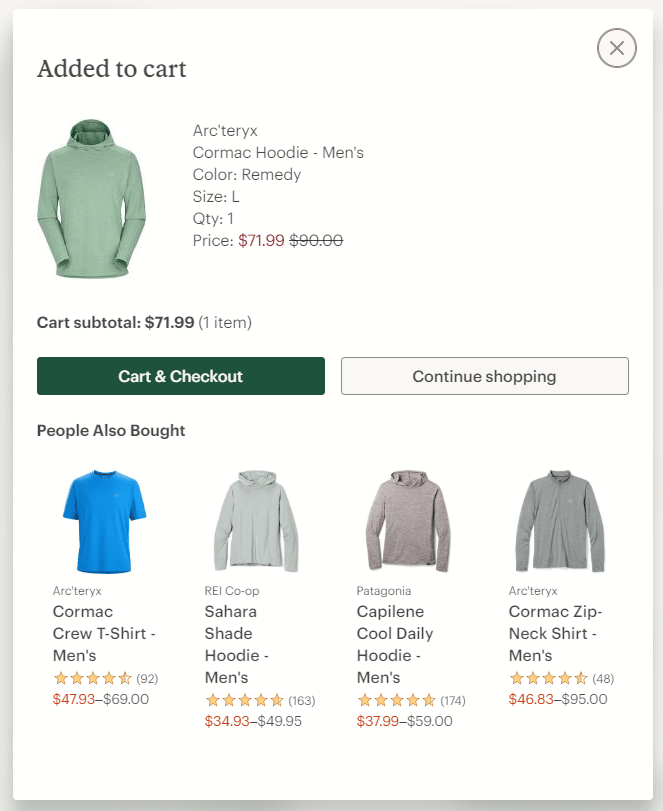
Task: Click the Continue shopping button
Action: 485,376
